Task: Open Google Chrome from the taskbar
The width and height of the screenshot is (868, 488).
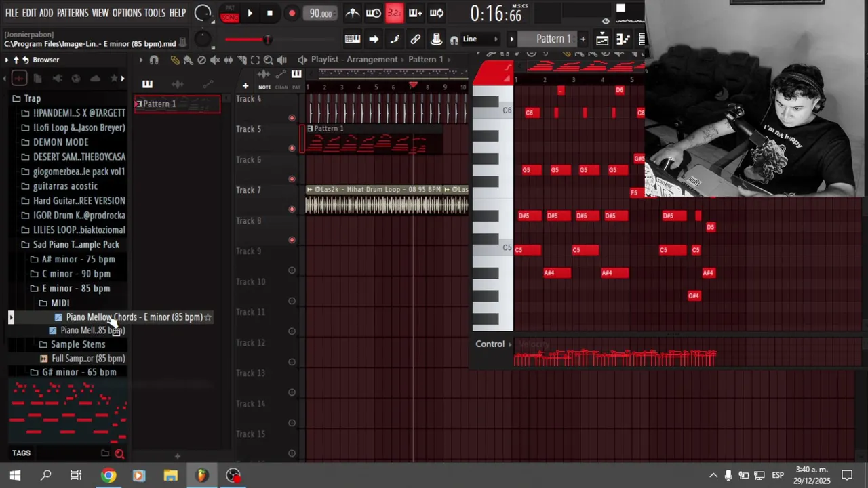Action: pos(108,475)
